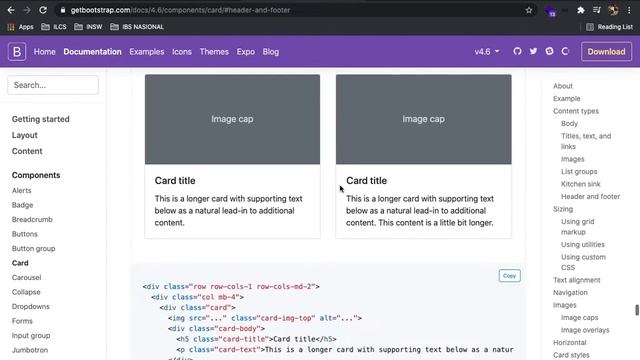The image size is (640, 360).
Task: Select Documentation in navbar
Action: (x=92, y=52)
